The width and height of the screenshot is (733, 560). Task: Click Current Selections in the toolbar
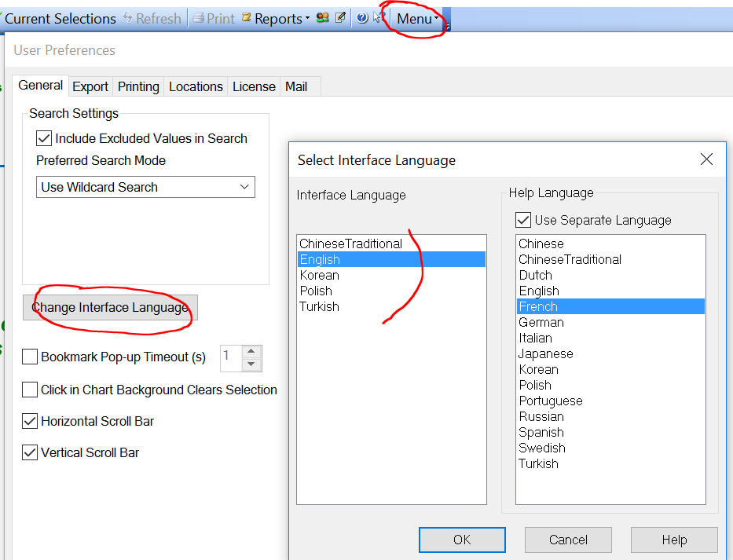[x=60, y=19]
